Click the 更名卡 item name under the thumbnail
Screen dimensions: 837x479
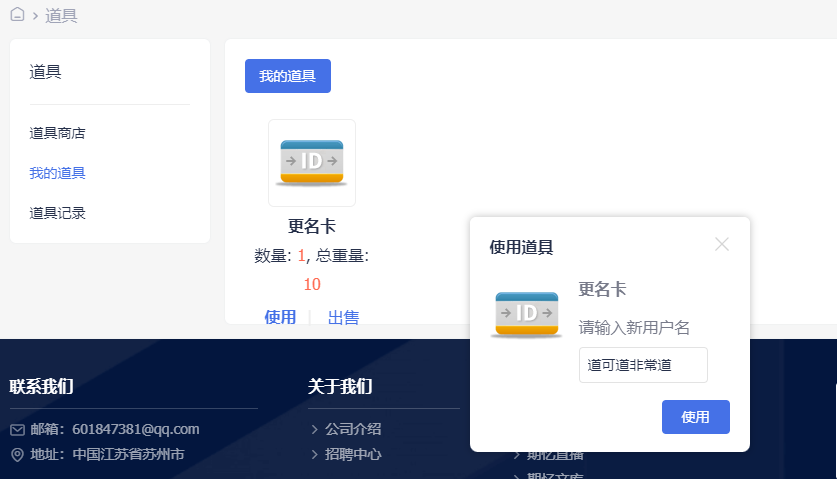point(312,227)
